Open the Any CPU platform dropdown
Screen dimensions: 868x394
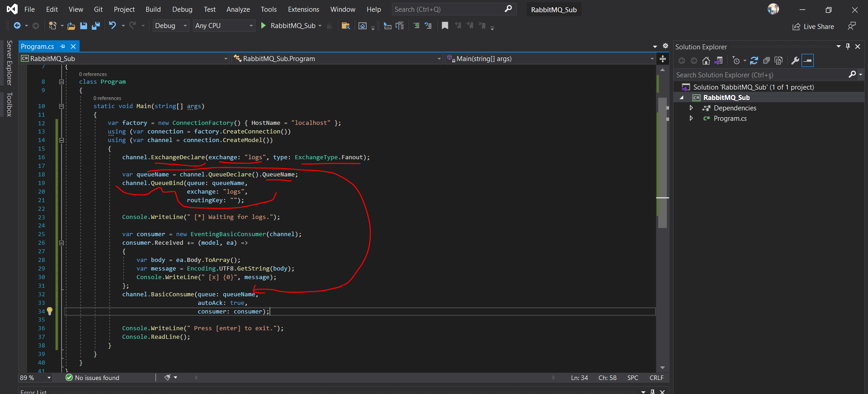pyautogui.click(x=224, y=26)
